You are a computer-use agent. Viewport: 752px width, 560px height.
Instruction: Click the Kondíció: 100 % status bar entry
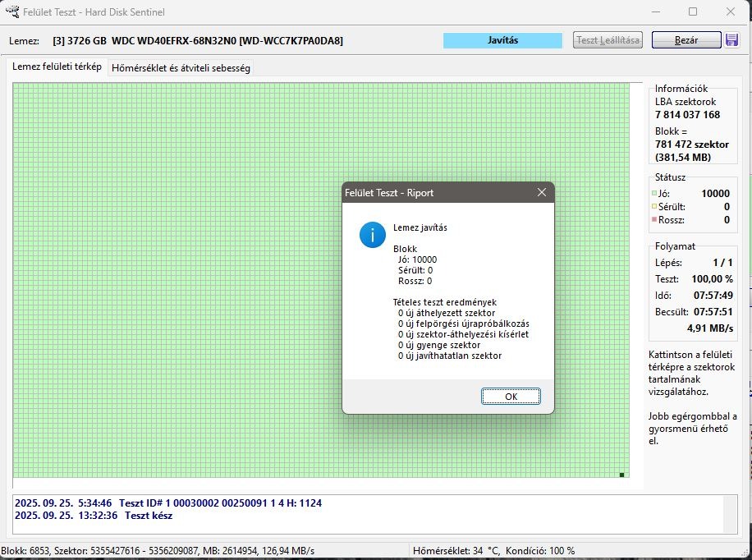[540, 551]
